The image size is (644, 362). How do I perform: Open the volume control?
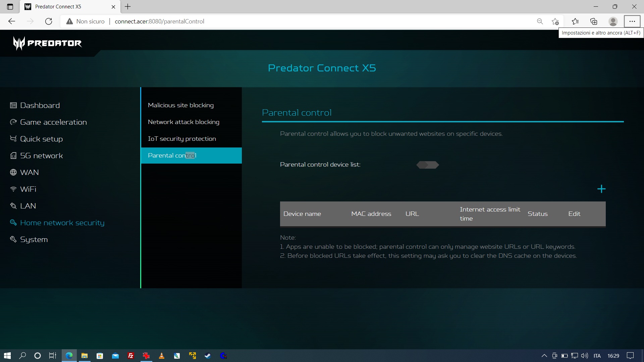[x=584, y=356]
